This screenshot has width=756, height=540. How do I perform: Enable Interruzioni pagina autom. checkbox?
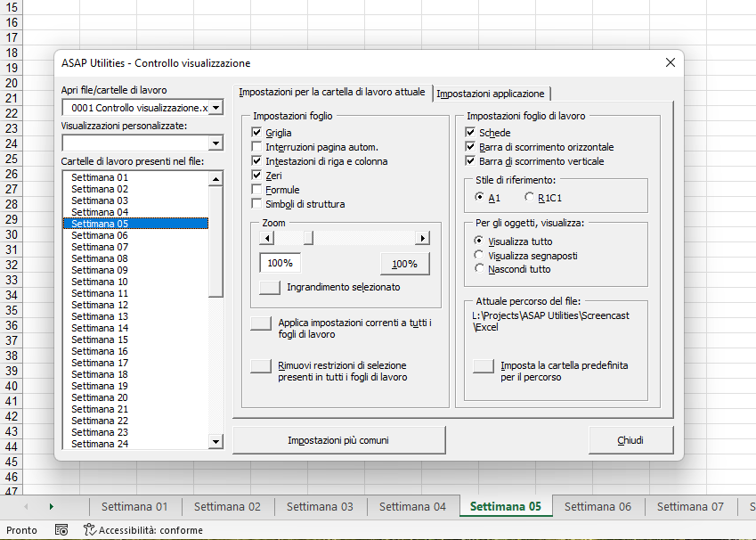point(256,147)
